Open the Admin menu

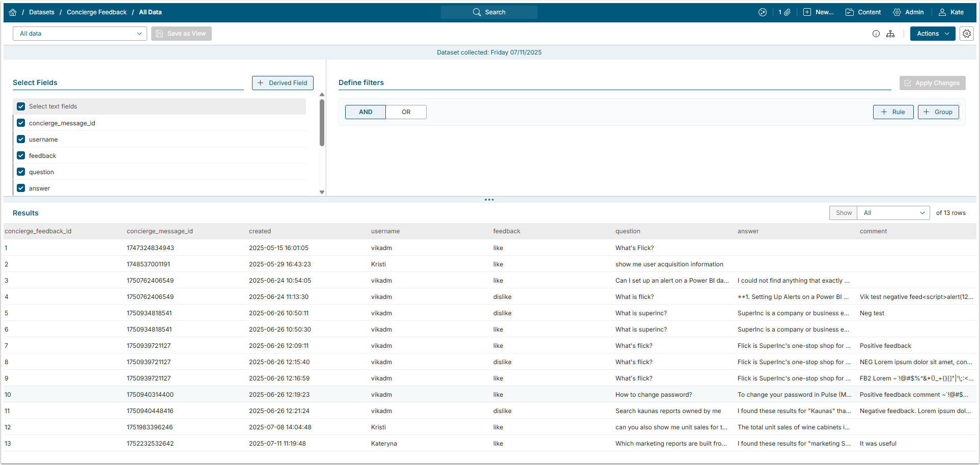908,12
